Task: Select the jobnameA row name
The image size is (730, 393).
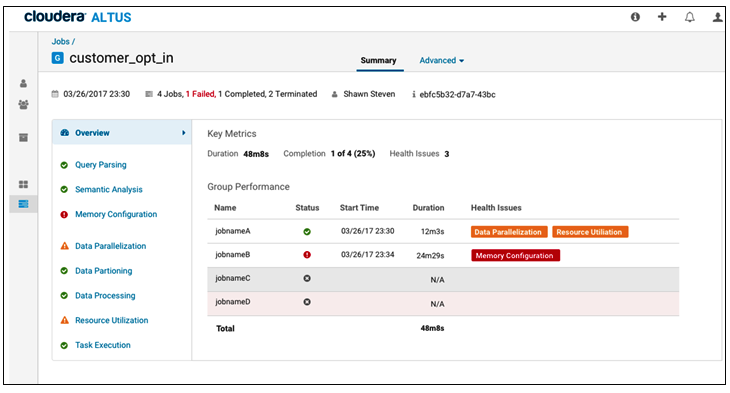Action: tap(233, 231)
